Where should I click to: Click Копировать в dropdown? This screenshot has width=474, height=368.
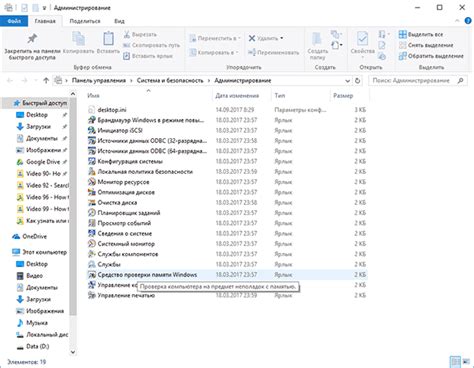[214, 52]
